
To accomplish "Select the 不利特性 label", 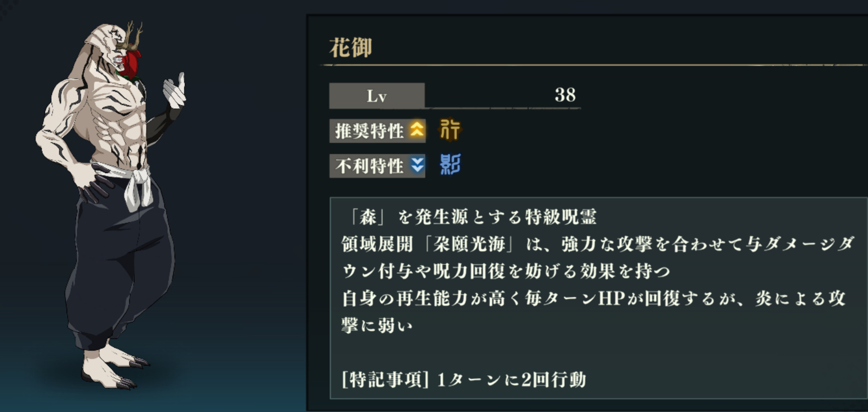I will [x=369, y=166].
